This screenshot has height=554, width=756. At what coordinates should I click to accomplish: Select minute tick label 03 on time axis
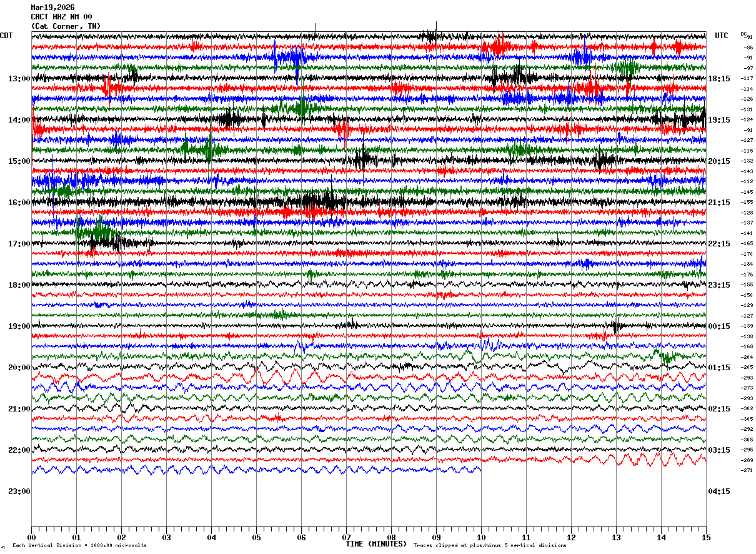tap(166, 538)
